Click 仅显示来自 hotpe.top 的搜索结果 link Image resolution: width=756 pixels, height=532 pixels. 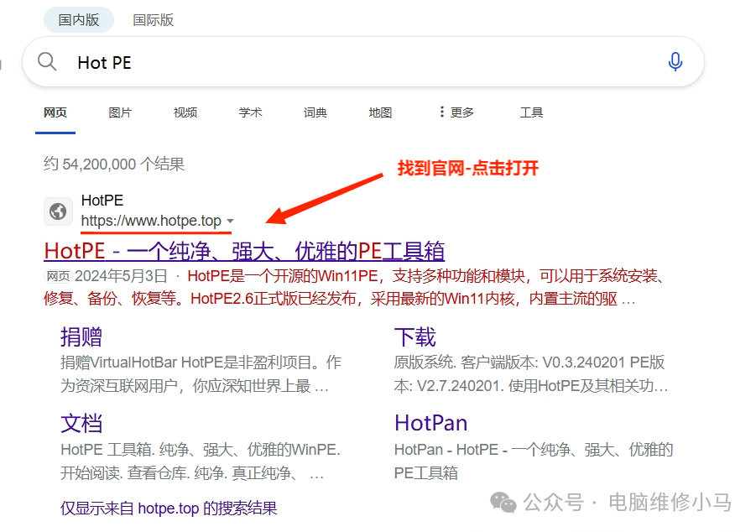point(169,508)
